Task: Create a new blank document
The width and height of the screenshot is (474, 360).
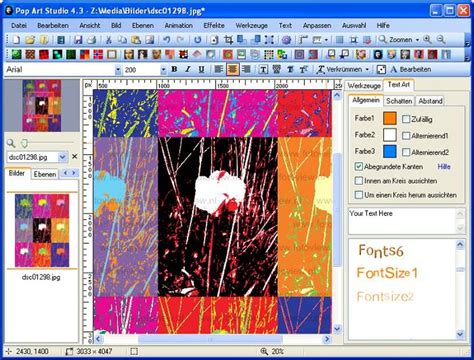Action: pos(16,40)
